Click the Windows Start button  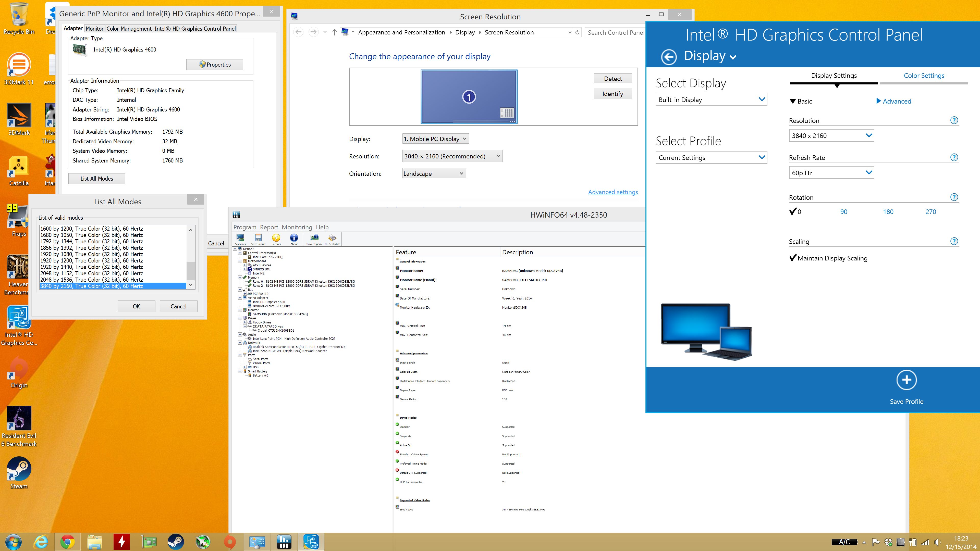pos(14,542)
